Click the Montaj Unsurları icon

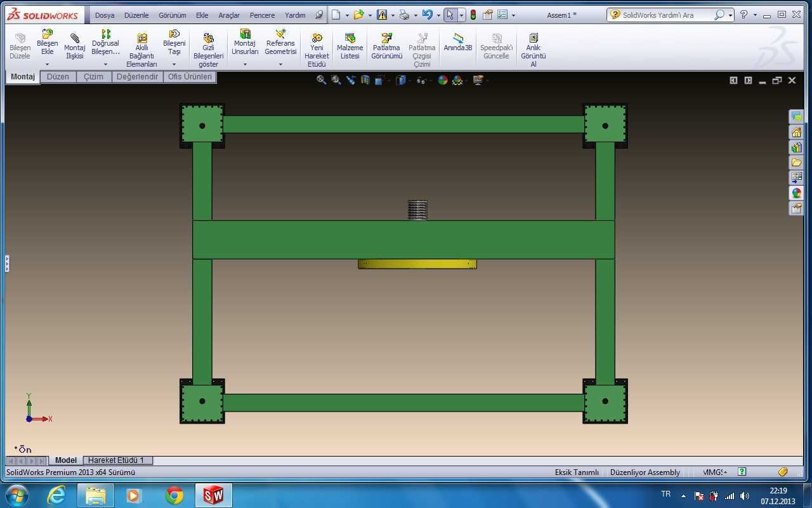tap(245, 34)
